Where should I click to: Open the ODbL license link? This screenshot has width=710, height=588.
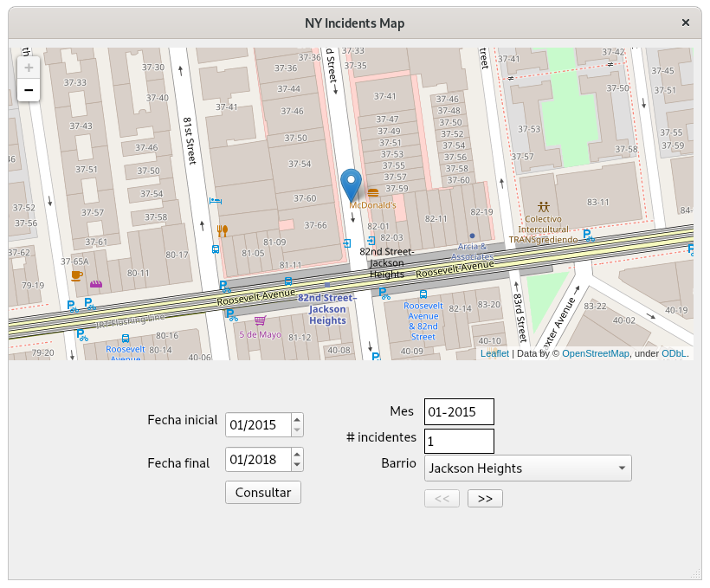pos(674,353)
